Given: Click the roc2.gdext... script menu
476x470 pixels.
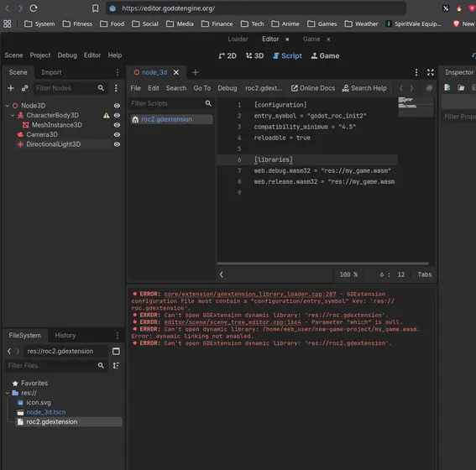Looking at the screenshot, I should click(264, 88).
